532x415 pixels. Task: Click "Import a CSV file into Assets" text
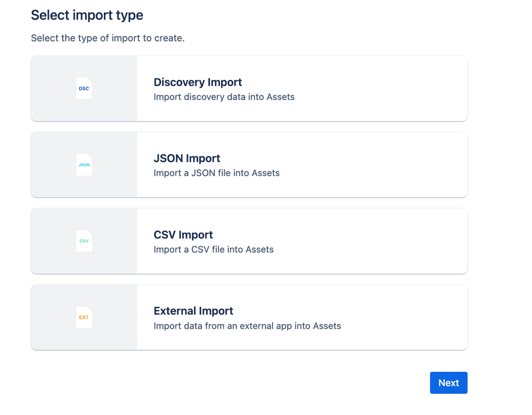coord(213,250)
